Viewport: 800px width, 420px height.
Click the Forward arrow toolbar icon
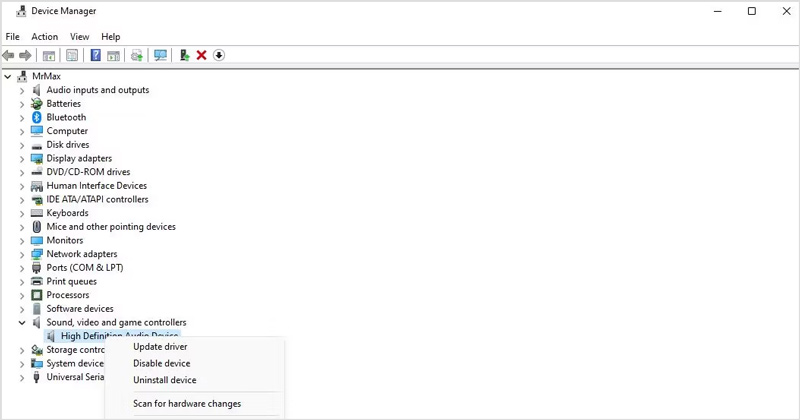point(25,55)
